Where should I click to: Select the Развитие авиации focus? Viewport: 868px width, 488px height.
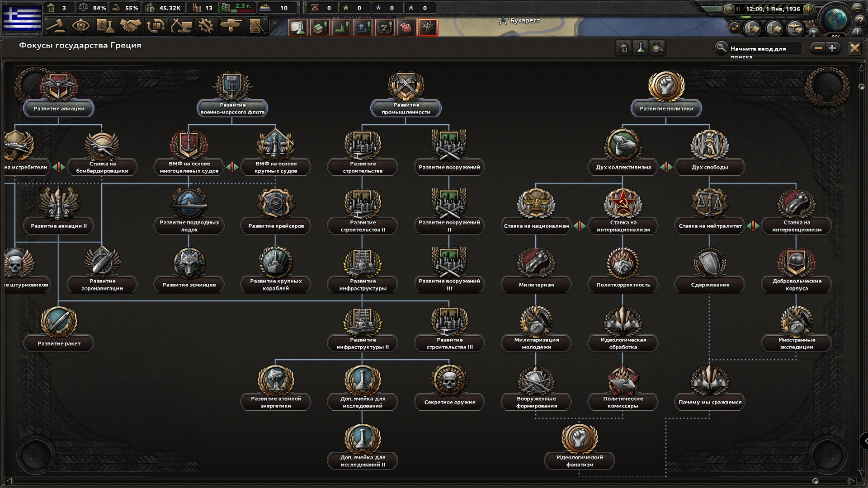pyautogui.click(x=59, y=108)
